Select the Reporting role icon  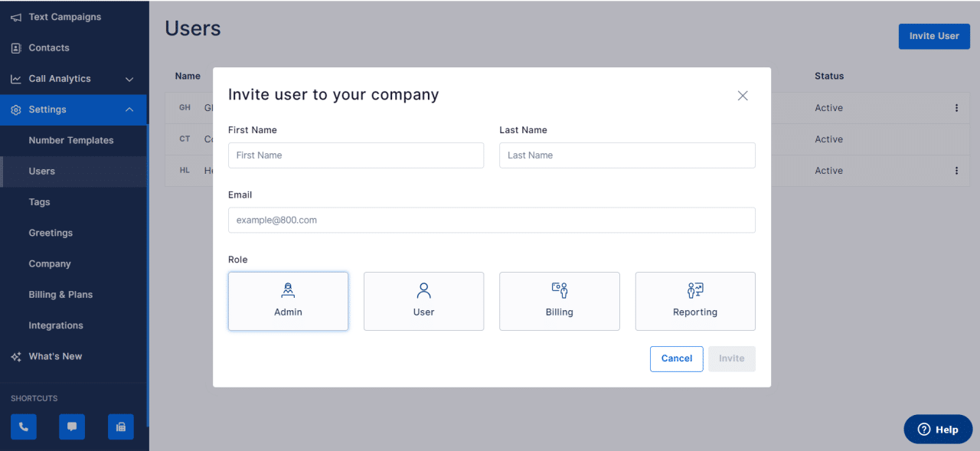[x=694, y=290]
